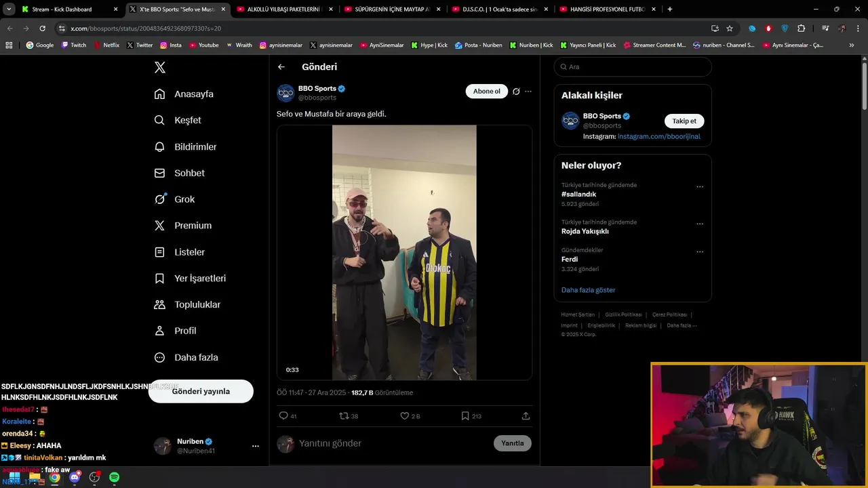
Task: Open tab search dropdown arrow
Action: 9,9
